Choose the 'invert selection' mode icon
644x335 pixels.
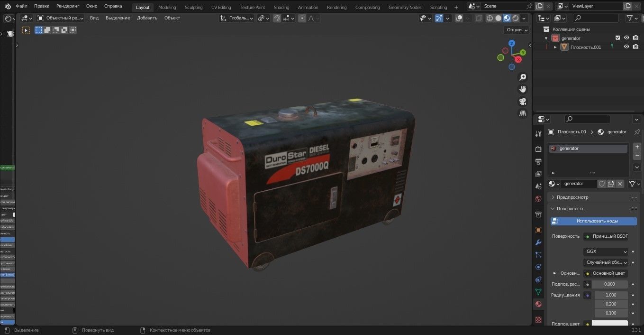click(x=64, y=30)
